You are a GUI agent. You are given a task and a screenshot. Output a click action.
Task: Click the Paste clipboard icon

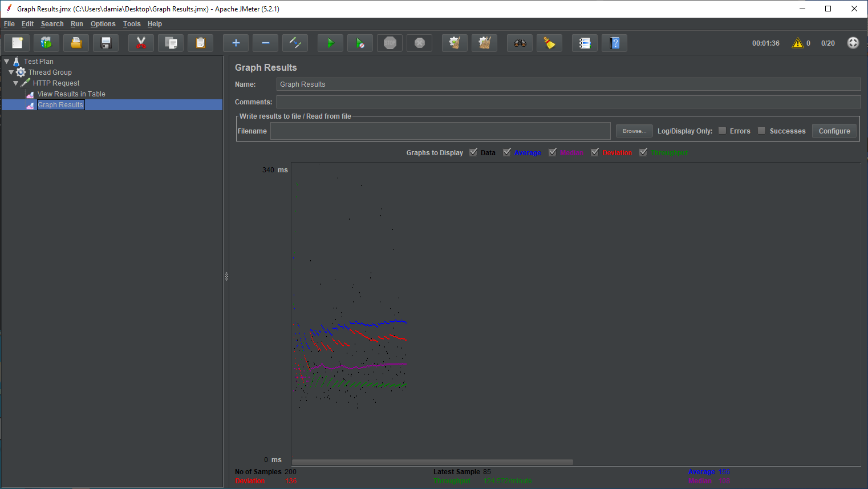[x=201, y=43]
